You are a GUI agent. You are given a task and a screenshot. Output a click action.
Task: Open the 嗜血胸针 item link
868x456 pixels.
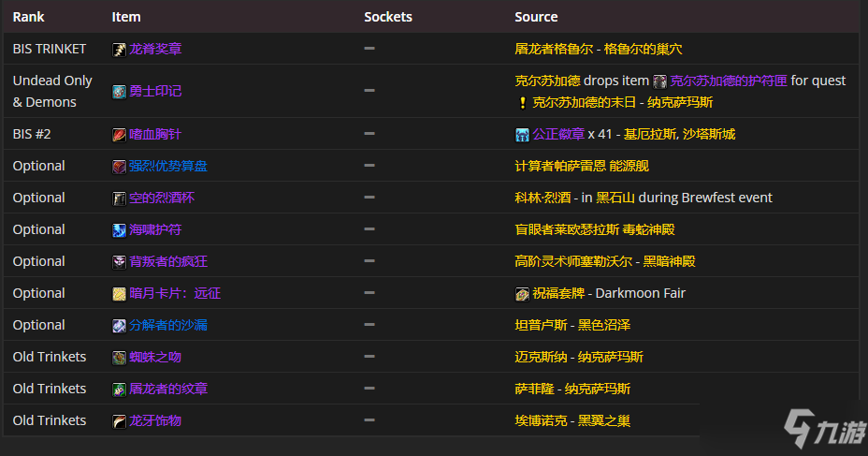pyautogui.click(x=155, y=134)
